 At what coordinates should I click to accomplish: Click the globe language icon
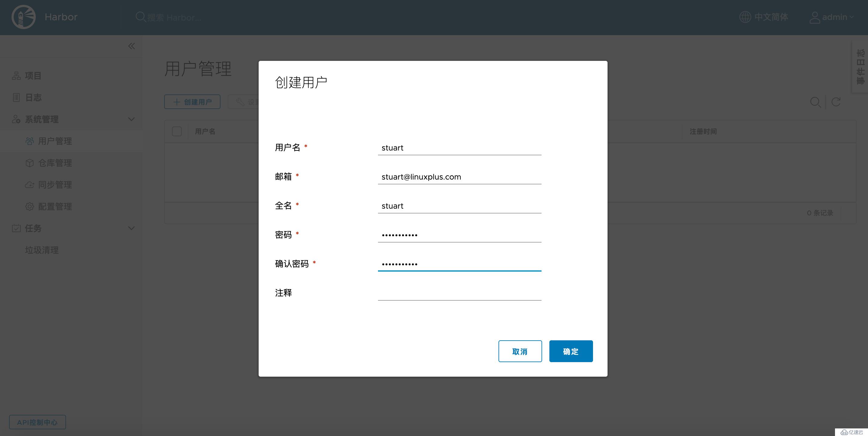[745, 17]
